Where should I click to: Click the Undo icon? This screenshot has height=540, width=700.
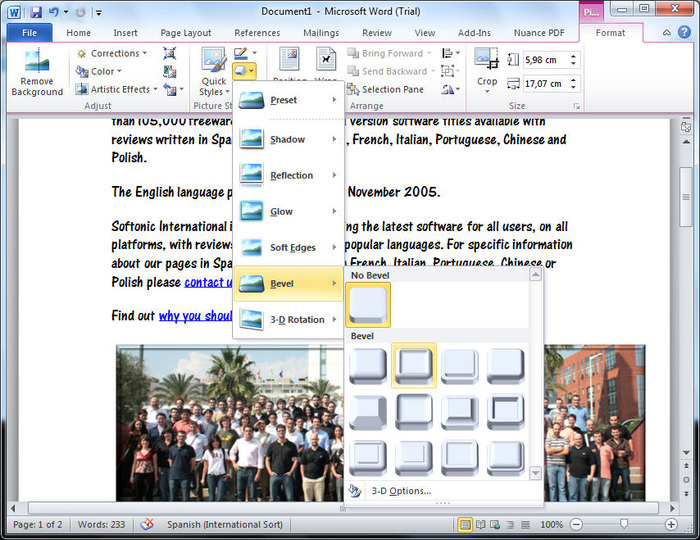(54, 12)
